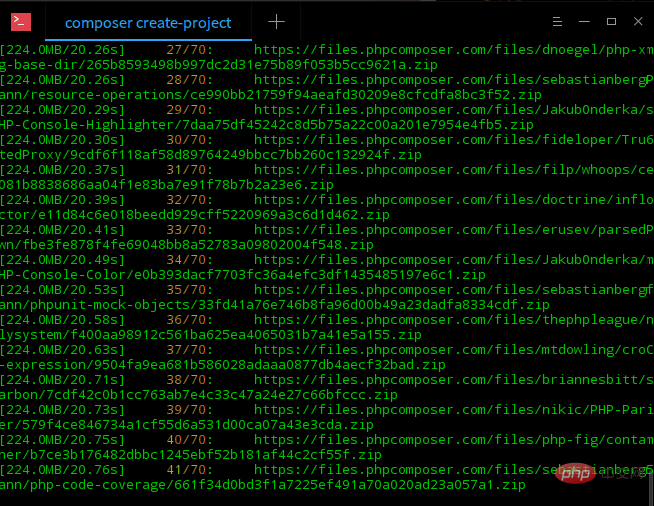This screenshot has width=654, height=506.
Task: Click the ctor/e11d84c zip filename line
Action: pyautogui.click(x=195, y=215)
